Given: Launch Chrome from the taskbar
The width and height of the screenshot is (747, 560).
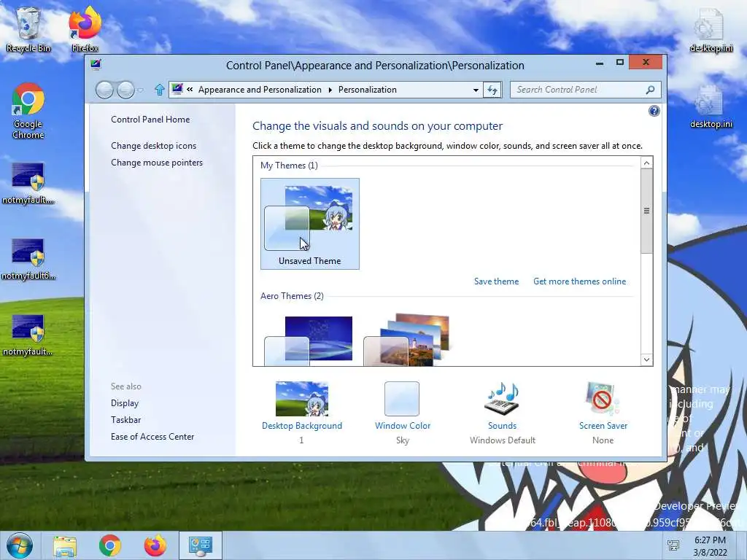Looking at the screenshot, I should click(110, 545).
